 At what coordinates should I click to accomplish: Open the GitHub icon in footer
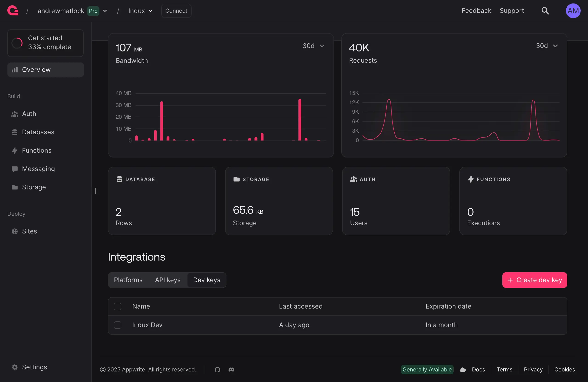[x=218, y=369]
